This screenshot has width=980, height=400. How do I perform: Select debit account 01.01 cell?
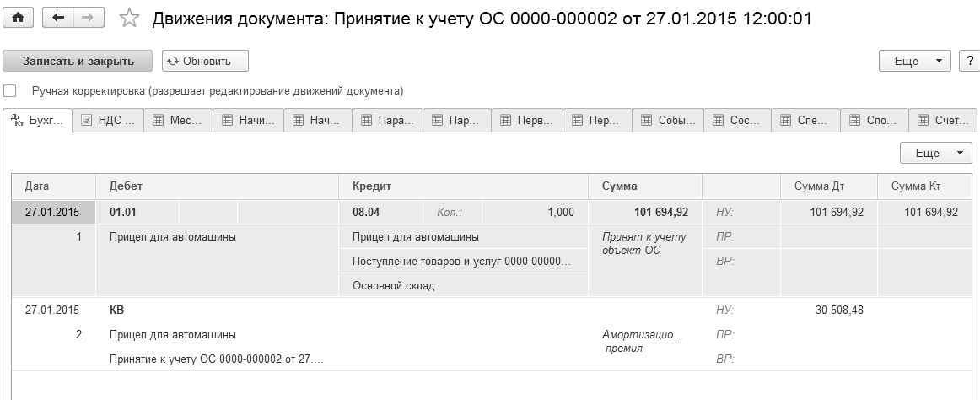137,213
